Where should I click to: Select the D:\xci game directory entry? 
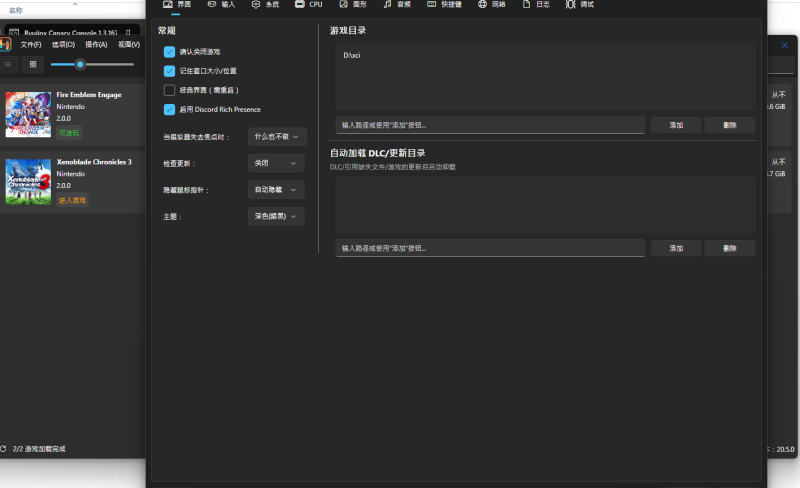point(352,55)
